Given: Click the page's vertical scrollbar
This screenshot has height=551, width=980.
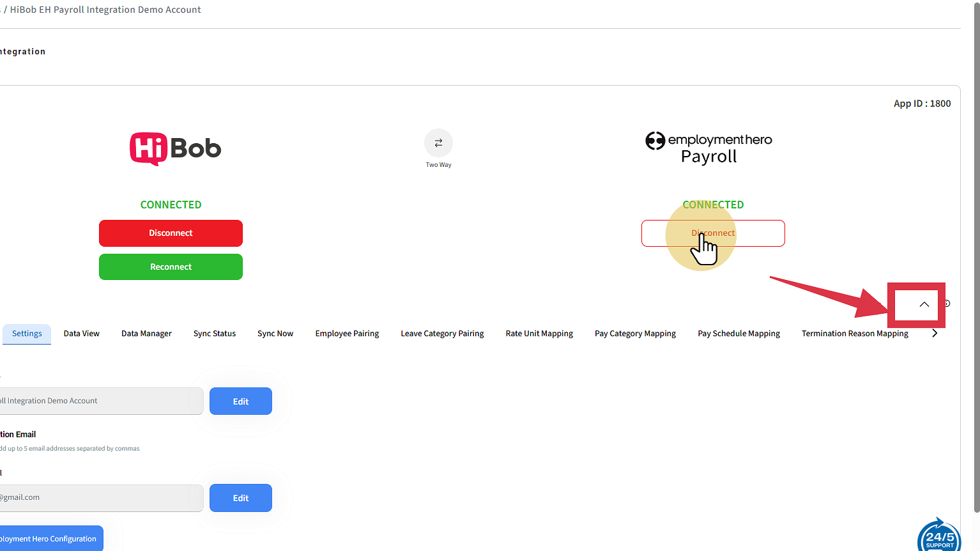Looking at the screenshot, I should 976,256.
